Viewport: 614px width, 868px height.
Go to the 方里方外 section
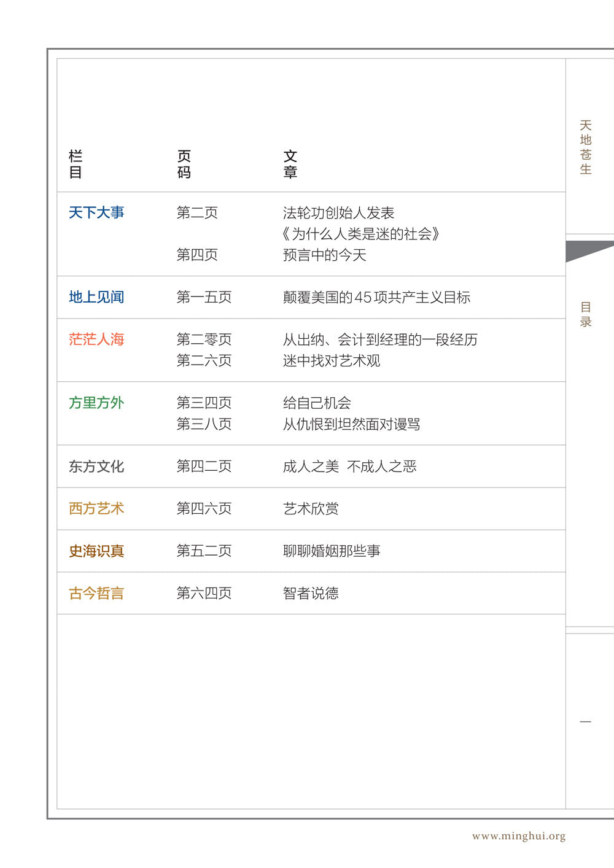pos(96,403)
